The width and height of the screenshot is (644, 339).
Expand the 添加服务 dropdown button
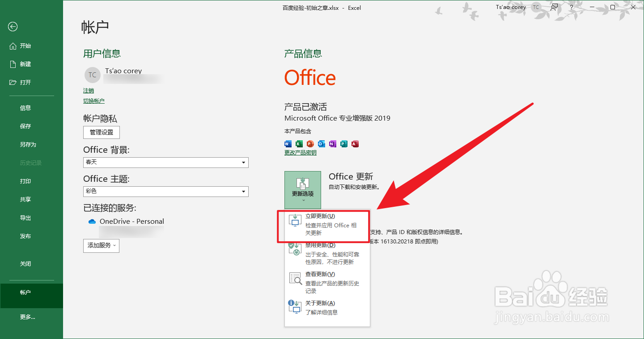pos(101,246)
